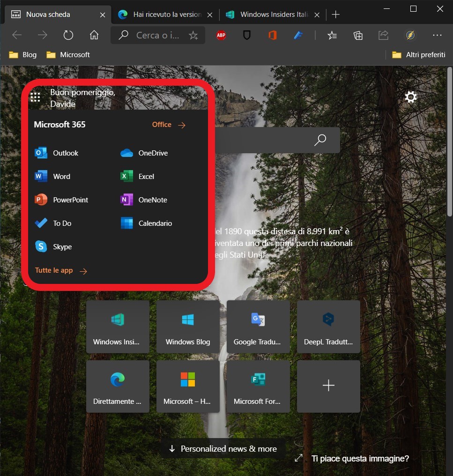Open Outlook from the Microsoft 365 panel

point(57,153)
